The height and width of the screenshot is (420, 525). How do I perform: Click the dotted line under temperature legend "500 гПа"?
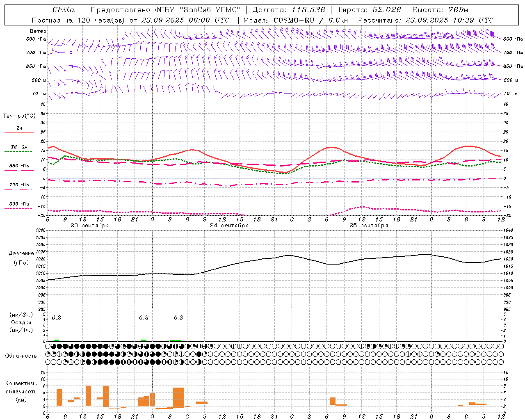click(18, 208)
